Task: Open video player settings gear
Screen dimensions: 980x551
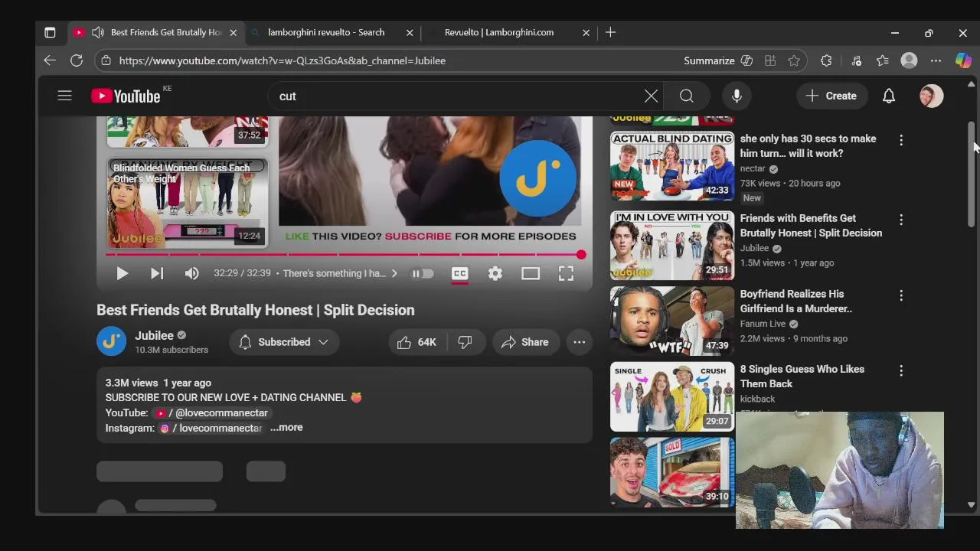Action: 495,273
